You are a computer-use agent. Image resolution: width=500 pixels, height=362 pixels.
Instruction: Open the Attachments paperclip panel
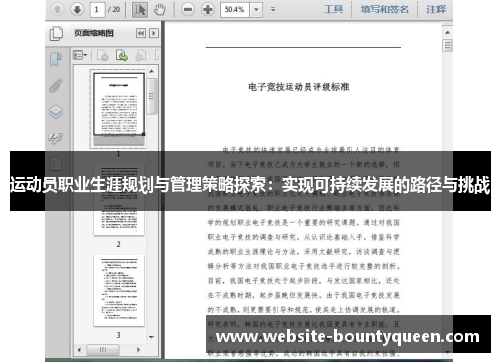click(x=56, y=86)
